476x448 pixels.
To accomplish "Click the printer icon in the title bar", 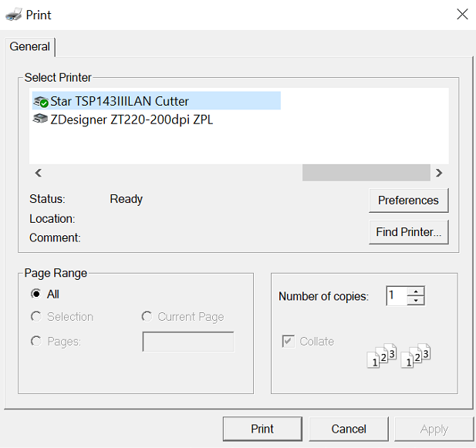I will point(14,15).
